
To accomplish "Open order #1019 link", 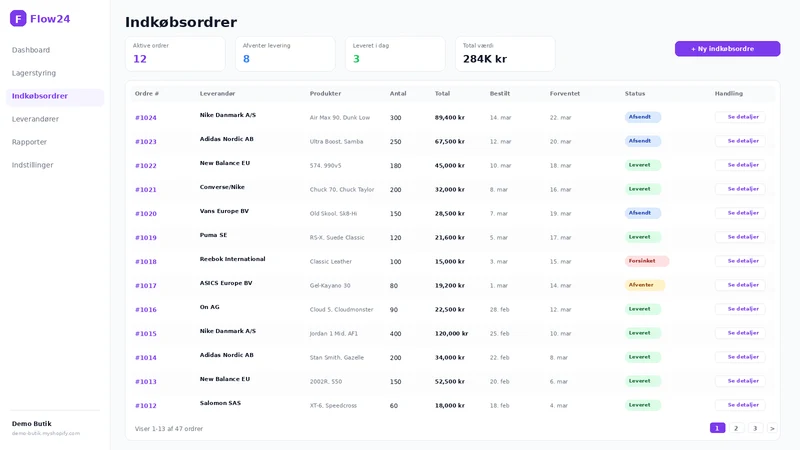I will pos(145,238).
